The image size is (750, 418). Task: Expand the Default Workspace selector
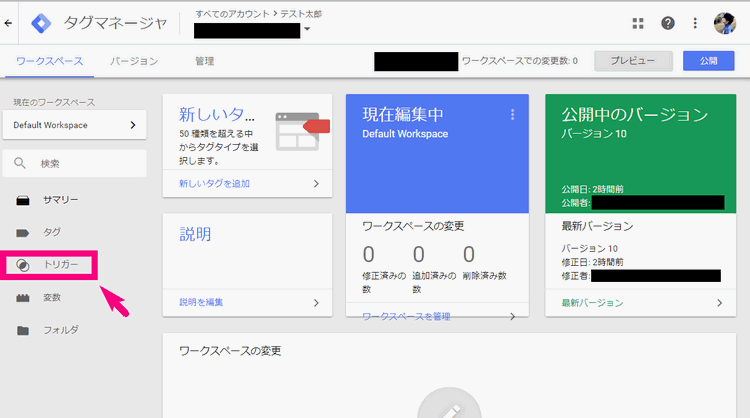pyautogui.click(x=75, y=125)
